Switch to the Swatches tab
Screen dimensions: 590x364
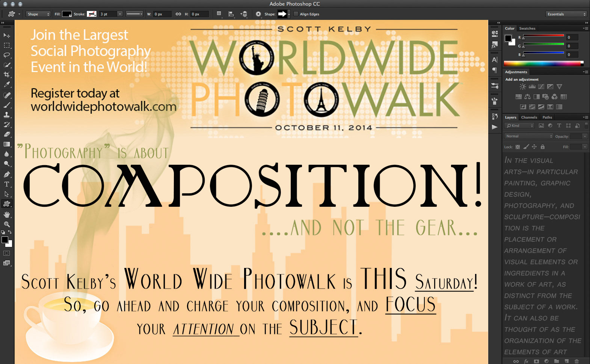tap(527, 29)
